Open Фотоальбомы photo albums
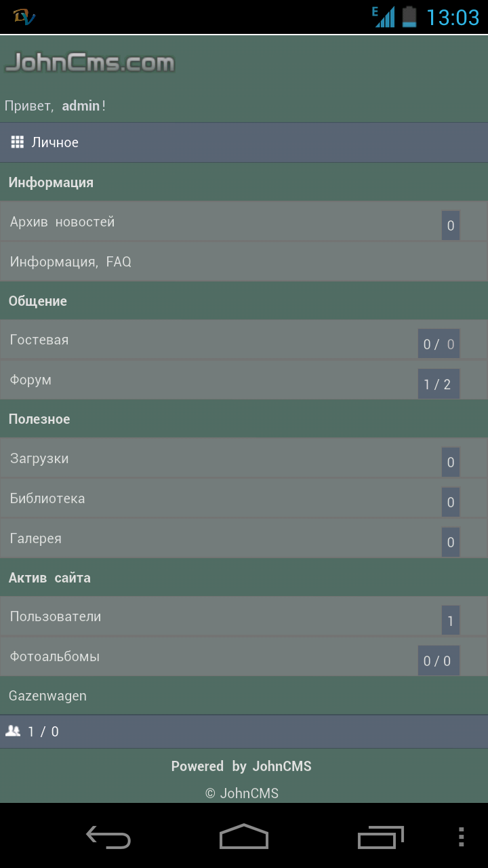This screenshot has width=488, height=868. [x=54, y=656]
